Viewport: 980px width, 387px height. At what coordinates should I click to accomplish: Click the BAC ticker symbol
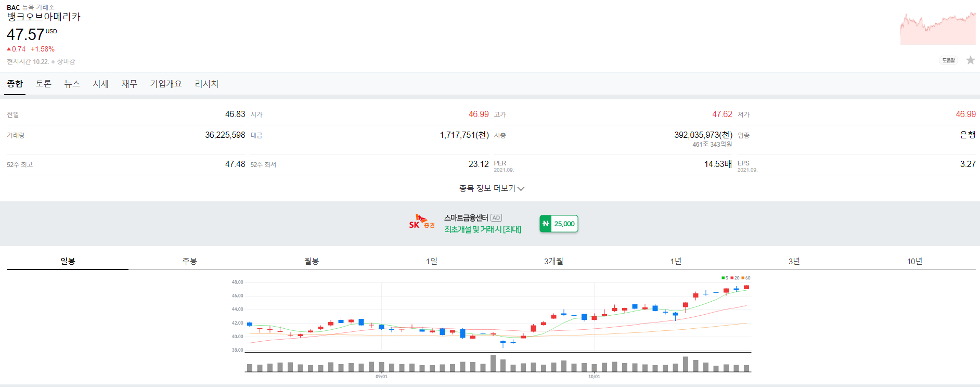14,7
